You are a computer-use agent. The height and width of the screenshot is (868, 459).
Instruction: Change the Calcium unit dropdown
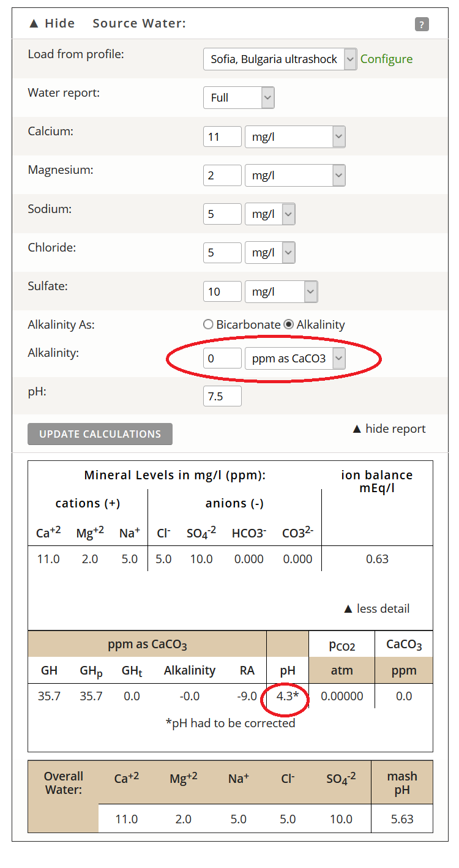(x=295, y=137)
